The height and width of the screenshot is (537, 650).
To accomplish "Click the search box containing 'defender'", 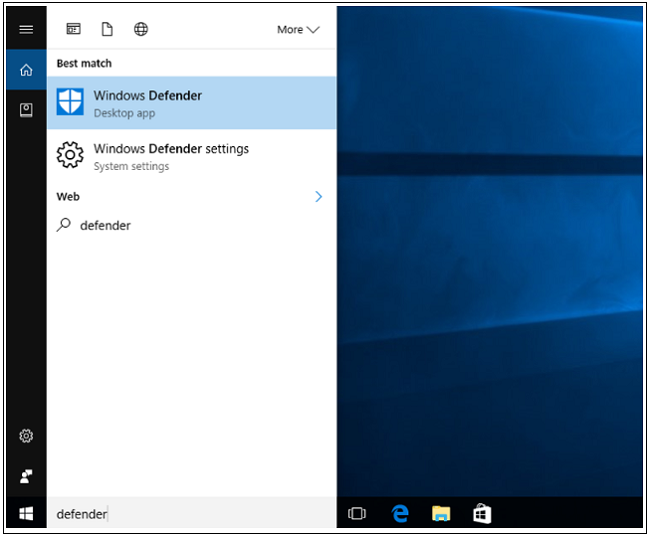I will tap(192, 514).
